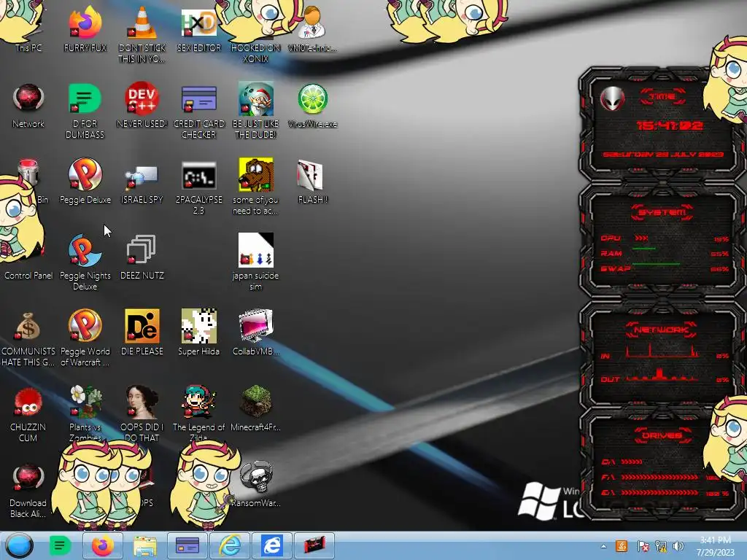Open taskbar clock showing 3:41 PM
The width and height of the screenshot is (747, 560).
716,546
